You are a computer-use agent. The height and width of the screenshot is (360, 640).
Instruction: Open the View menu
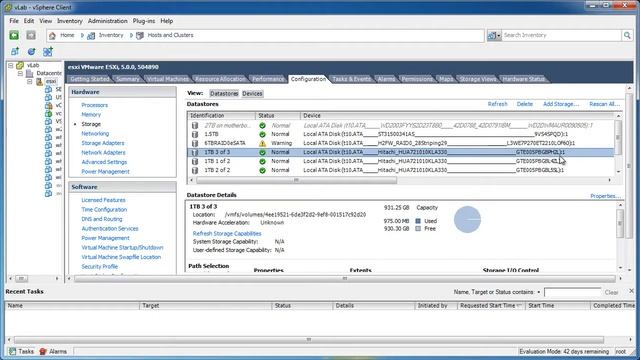pyautogui.click(x=45, y=21)
